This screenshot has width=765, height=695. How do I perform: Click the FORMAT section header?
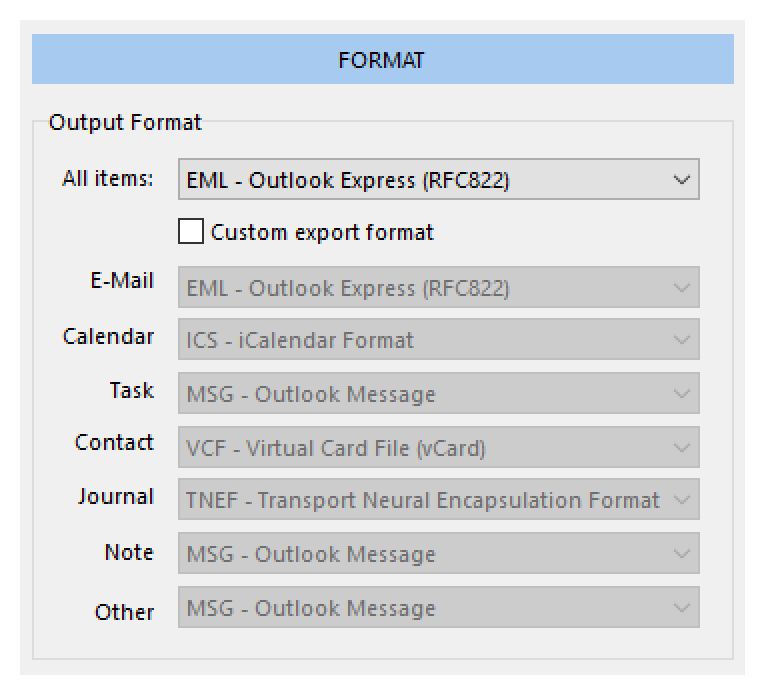pos(381,60)
